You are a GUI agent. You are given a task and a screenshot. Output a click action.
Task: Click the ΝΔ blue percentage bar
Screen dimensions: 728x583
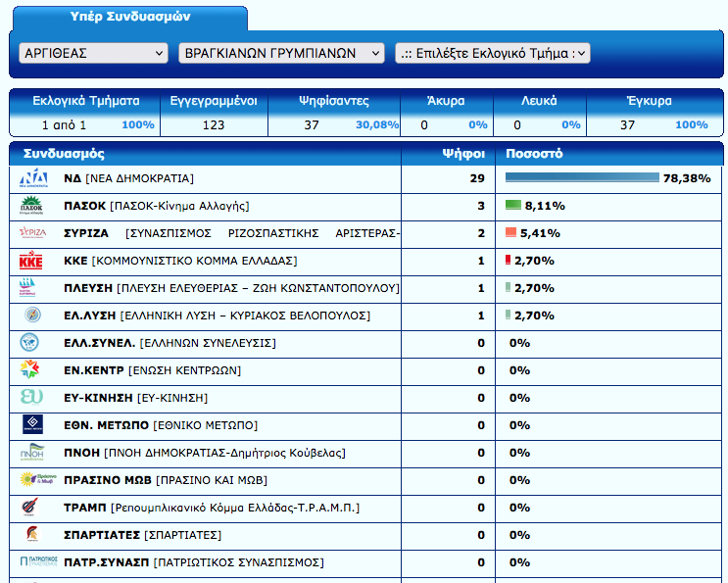click(581, 178)
